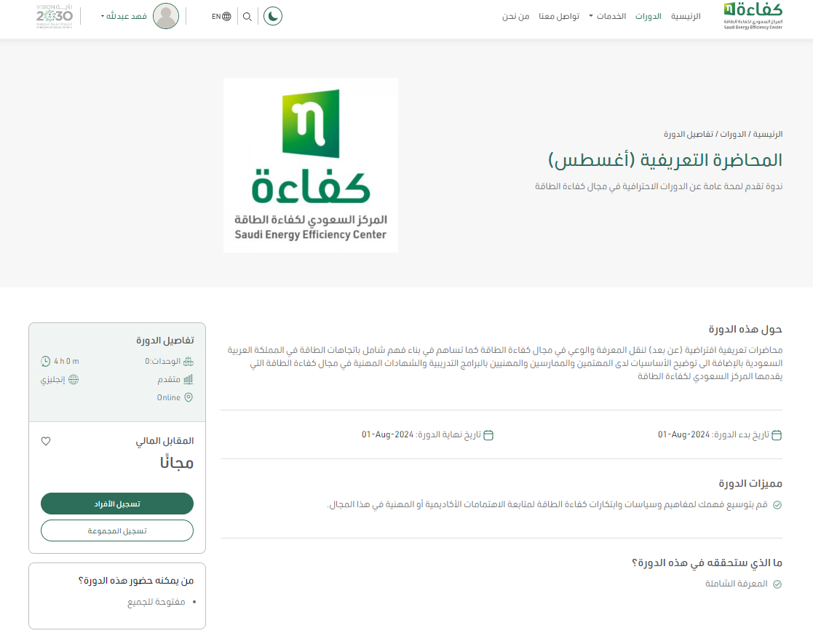Click الدورات in the breadcrumb
The width and height of the screenshot is (813, 644).
pyautogui.click(x=733, y=135)
